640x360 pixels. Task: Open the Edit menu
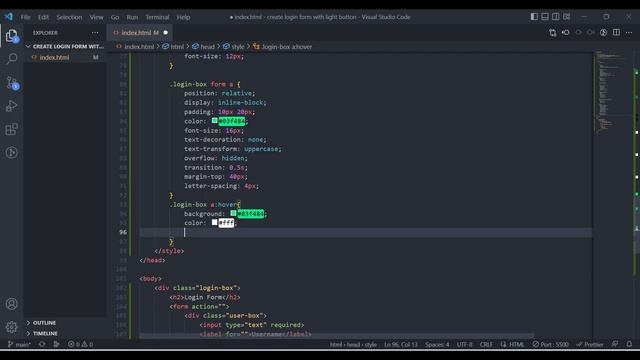[x=43, y=17]
